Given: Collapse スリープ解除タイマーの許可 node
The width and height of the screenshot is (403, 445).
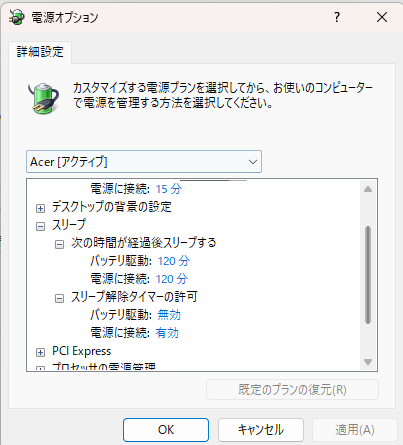Looking at the screenshot, I should click(59, 298).
